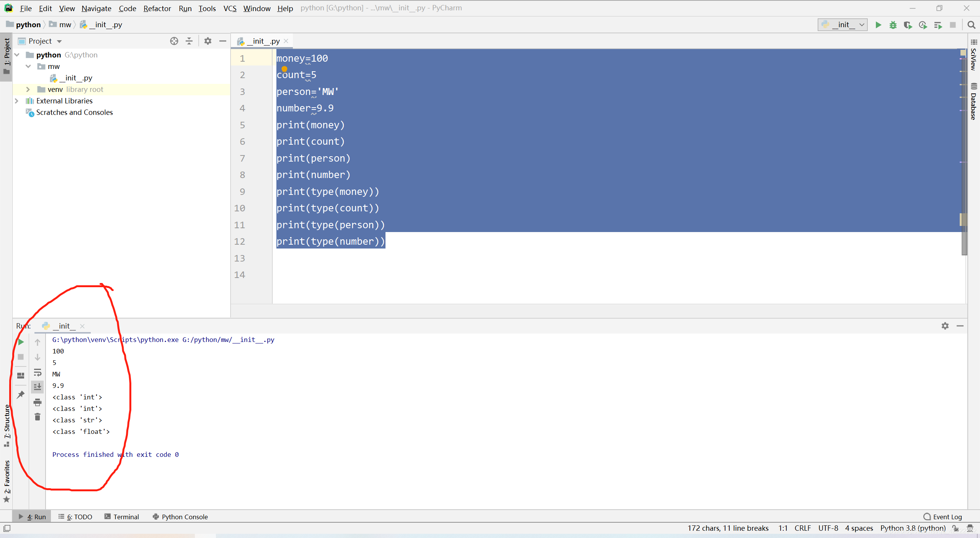The image size is (980, 538).
Task: Run with coverage icon in toolbar
Action: tap(908, 25)
